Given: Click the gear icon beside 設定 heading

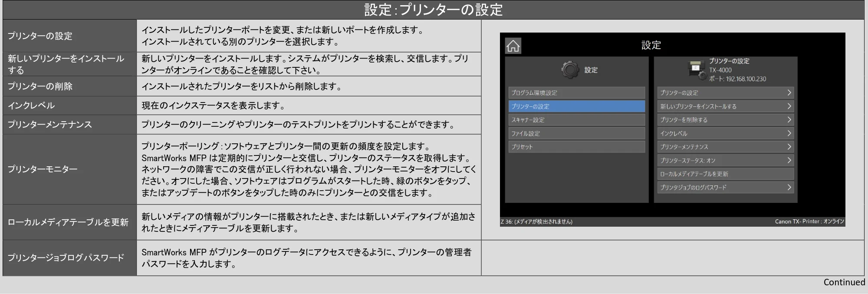Looking at the screenshot, I should pyautogui.click(x=570, y=69).
